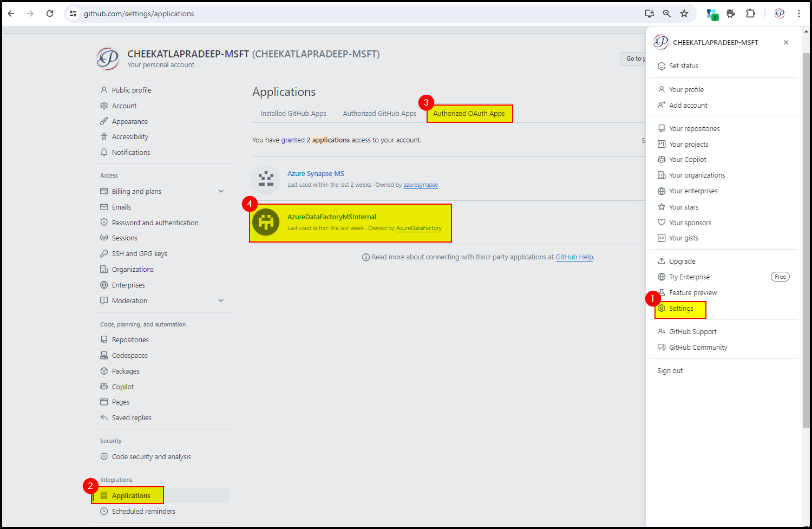Open Password and authentication settings
The height and width of the screenshot is (529, 812).
155,223
